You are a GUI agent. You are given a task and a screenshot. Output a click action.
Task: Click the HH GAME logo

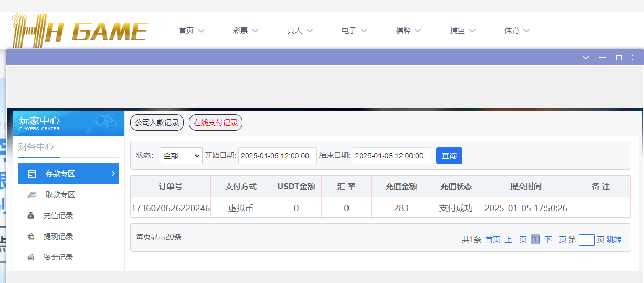point(79,31)
